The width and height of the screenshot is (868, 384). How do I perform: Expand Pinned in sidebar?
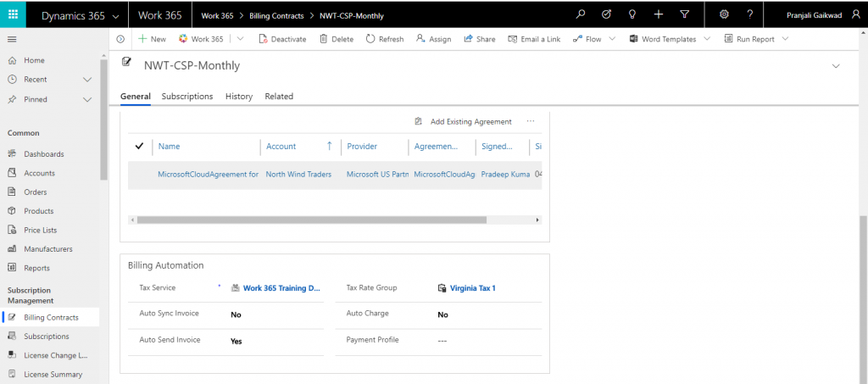click(x=87, y=99)
